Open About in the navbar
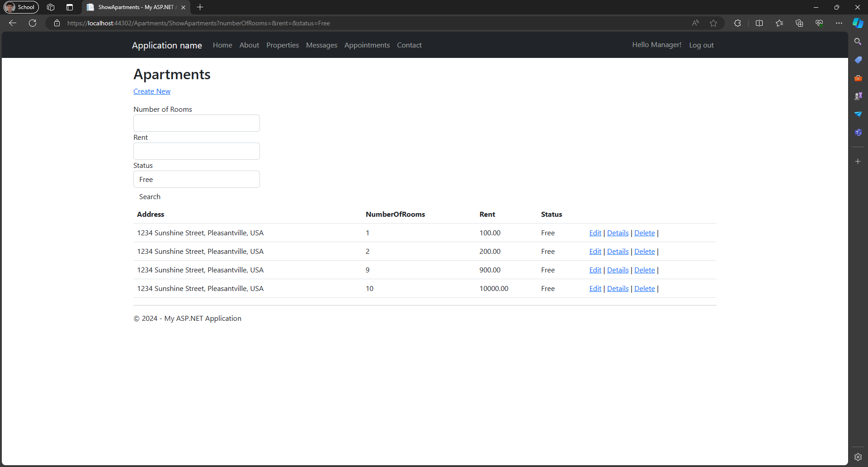Screen dimensions: 868x467 click(x=249, y=45)
